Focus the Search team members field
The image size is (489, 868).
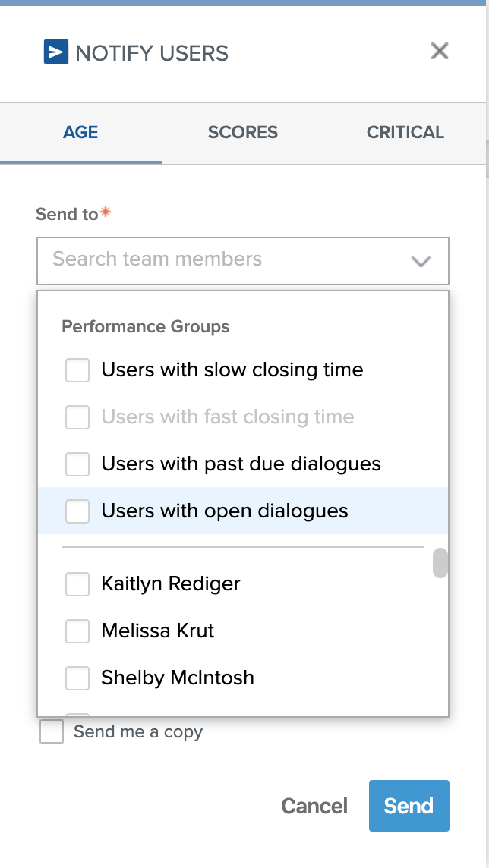click(220, 259)
